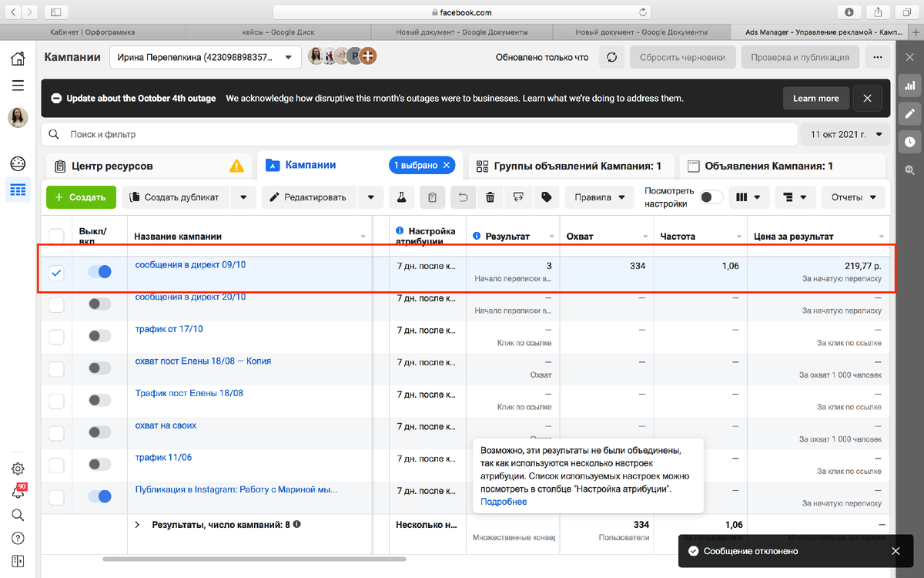Uncheck сообщения в директ 09/10 checkbox

click(56, 273)
